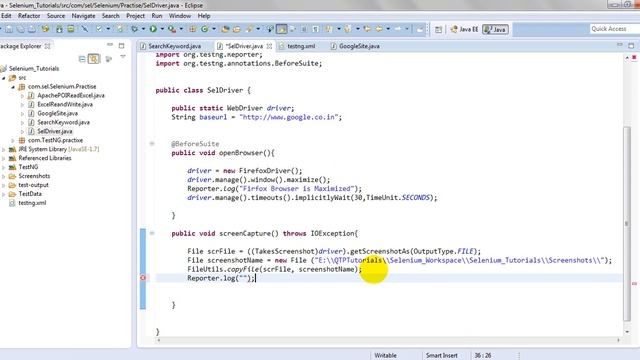Click the horizontal scrollbar's right arrow
640x360 pixels.
click(618, 340)
